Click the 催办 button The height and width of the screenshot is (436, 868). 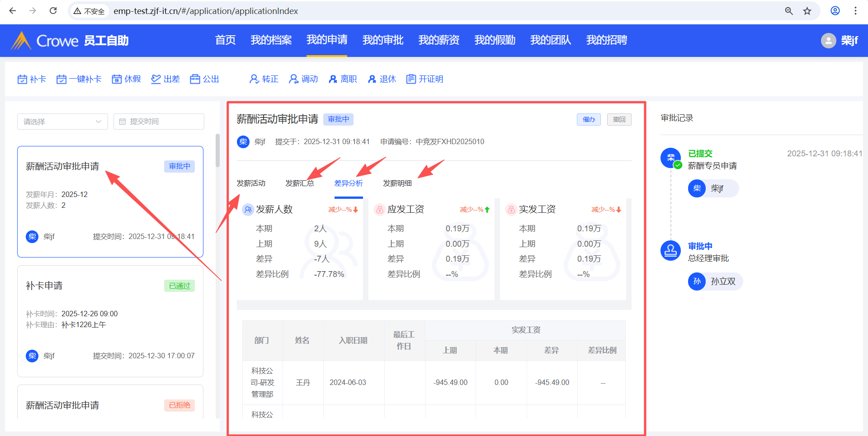pos(589,120)
